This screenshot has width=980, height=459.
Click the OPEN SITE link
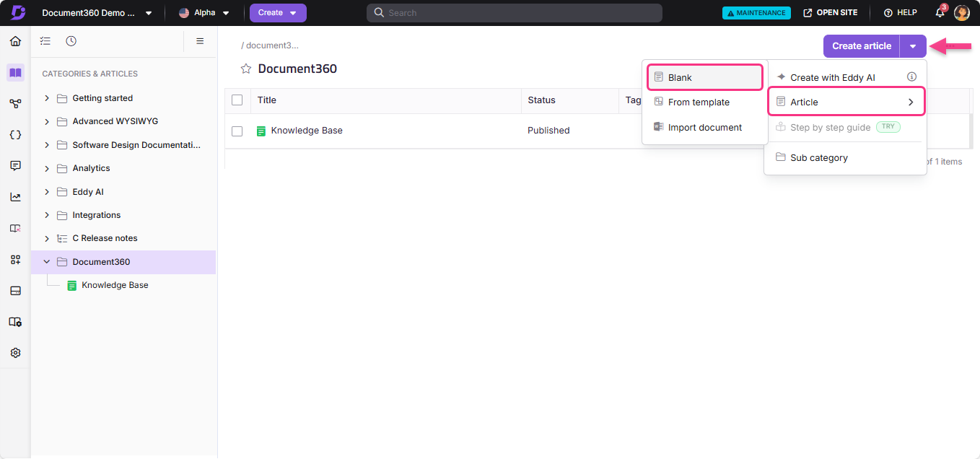(x=831, y=12)
